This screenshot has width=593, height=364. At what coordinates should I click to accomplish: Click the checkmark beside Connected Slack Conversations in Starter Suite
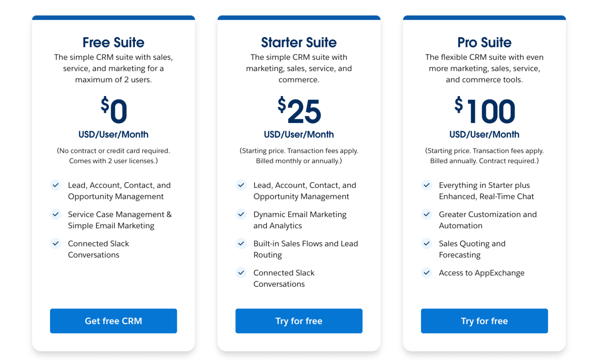(x=241, y=273)
